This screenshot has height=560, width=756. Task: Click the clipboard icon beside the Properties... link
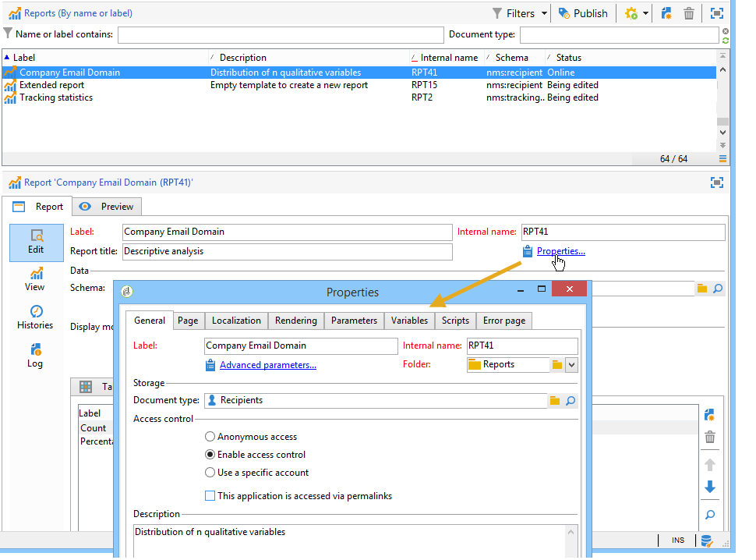[x=528, y=251]
